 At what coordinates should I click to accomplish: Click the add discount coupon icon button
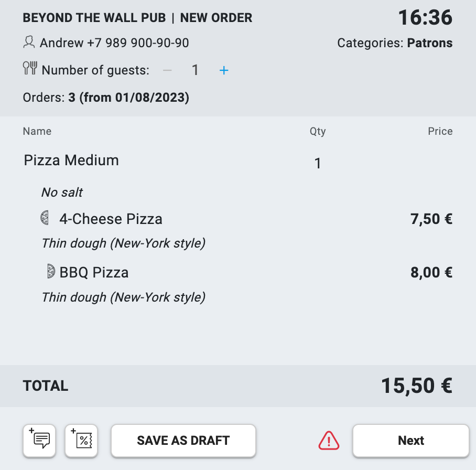[x=82, y=440]
